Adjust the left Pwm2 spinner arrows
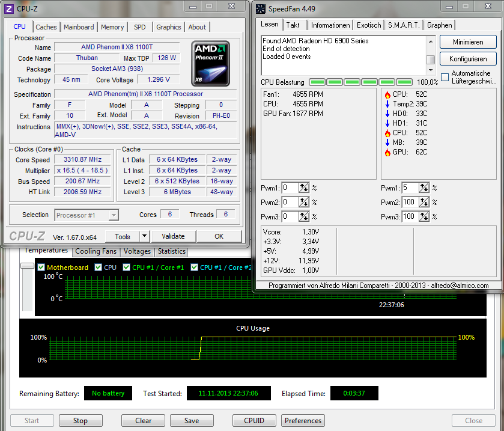The image size is (504, 431). pyautogui.click(x=304, y=202)
